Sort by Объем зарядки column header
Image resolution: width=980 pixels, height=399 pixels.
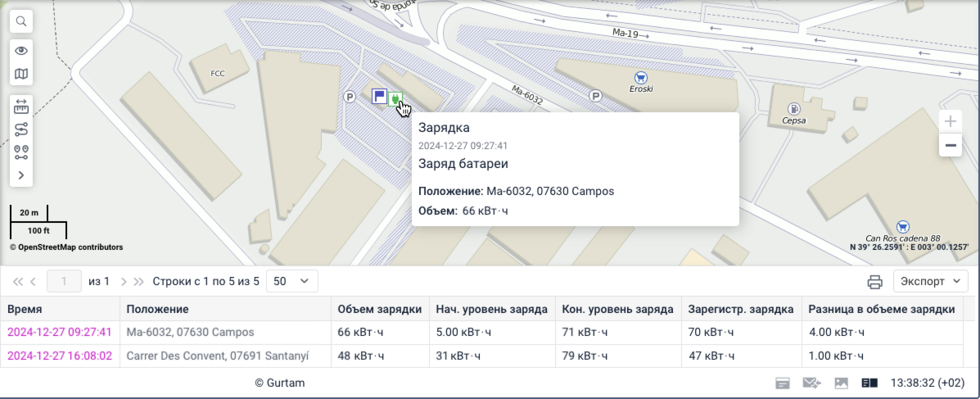coord(379,309)
